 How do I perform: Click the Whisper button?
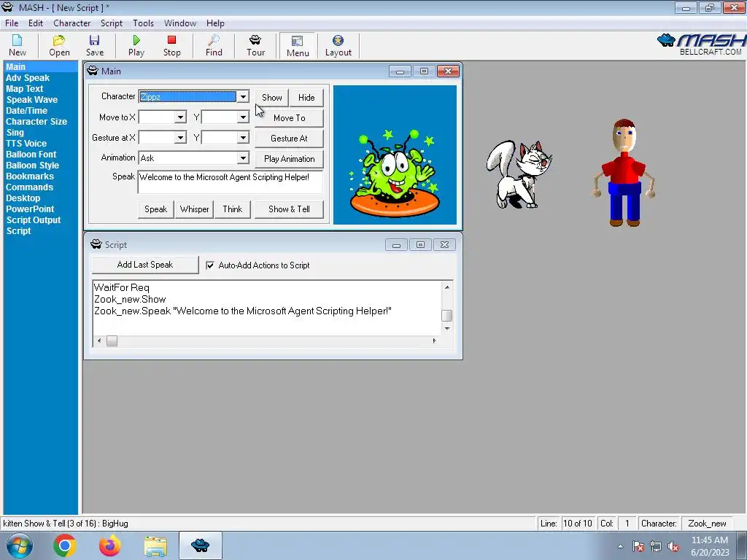coord(194,209)
